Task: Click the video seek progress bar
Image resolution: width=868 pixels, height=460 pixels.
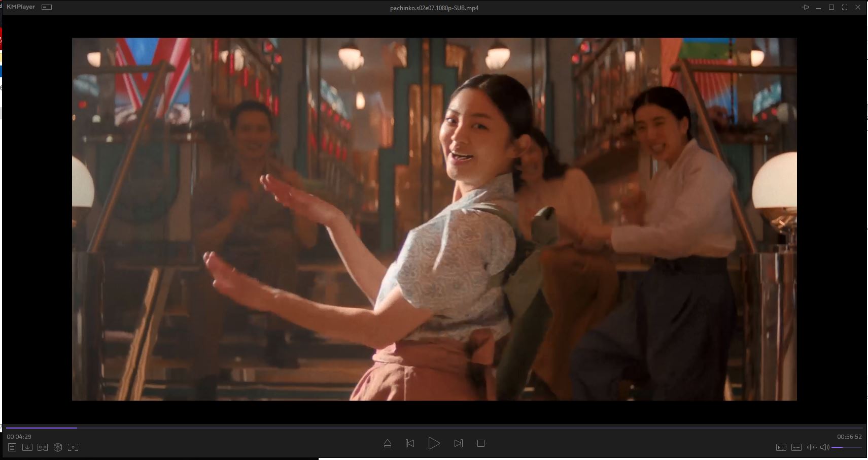Action: (x=434, y=428)
